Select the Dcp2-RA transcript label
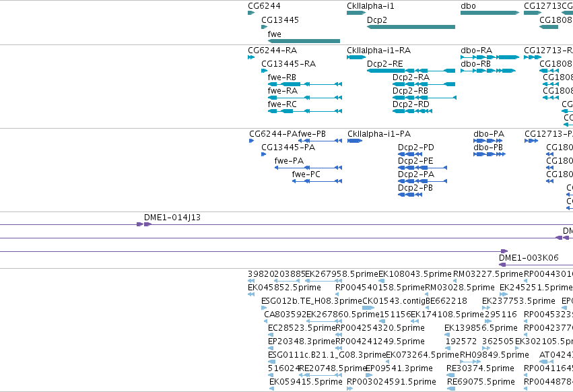The height and width of the screenshot is (392, 573). (x=411, y=77)
